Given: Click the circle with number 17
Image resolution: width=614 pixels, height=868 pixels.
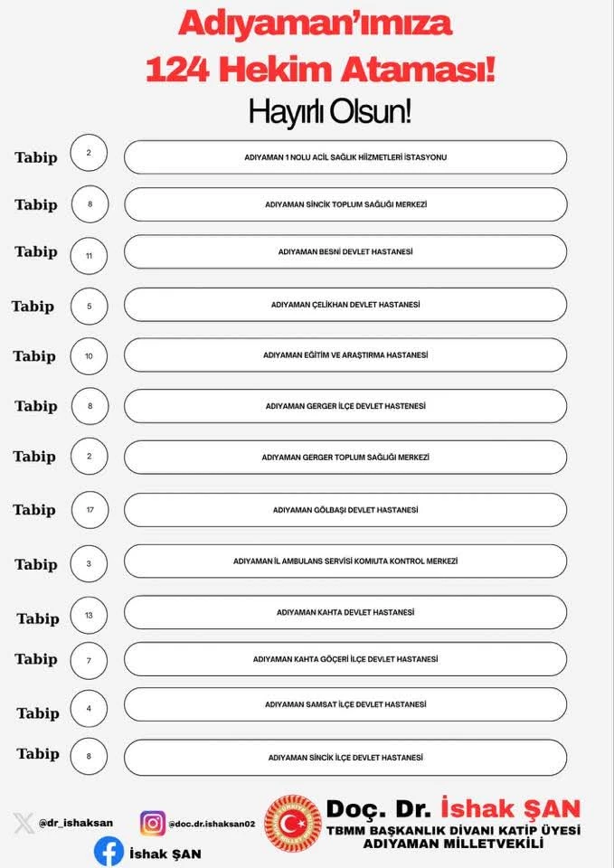Looking at the screenshot, I should (x=89, y=510).
